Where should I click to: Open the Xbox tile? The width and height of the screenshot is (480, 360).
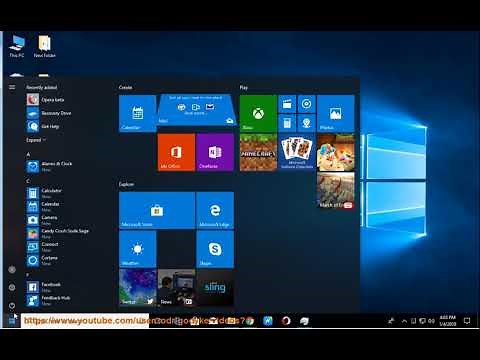[x=258, y=114]
